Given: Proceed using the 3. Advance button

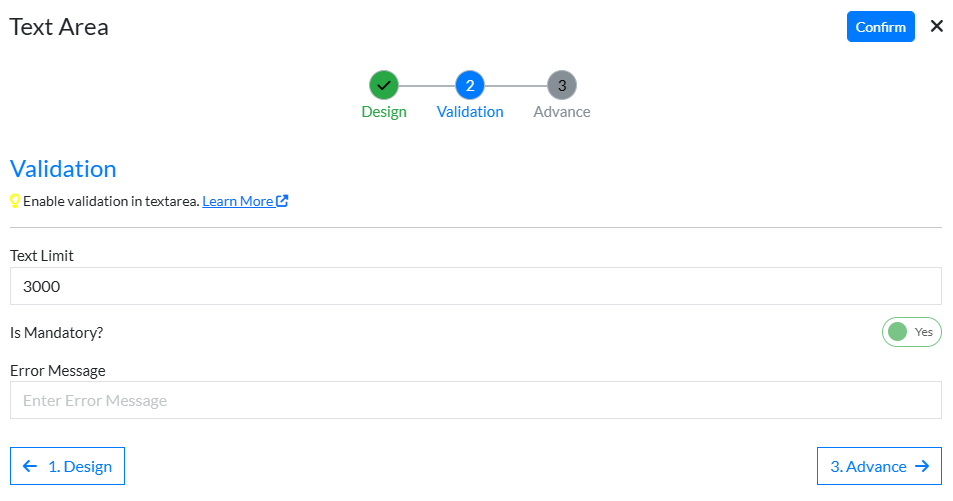Looking at the screenshot, I should [x=878, y=466].
